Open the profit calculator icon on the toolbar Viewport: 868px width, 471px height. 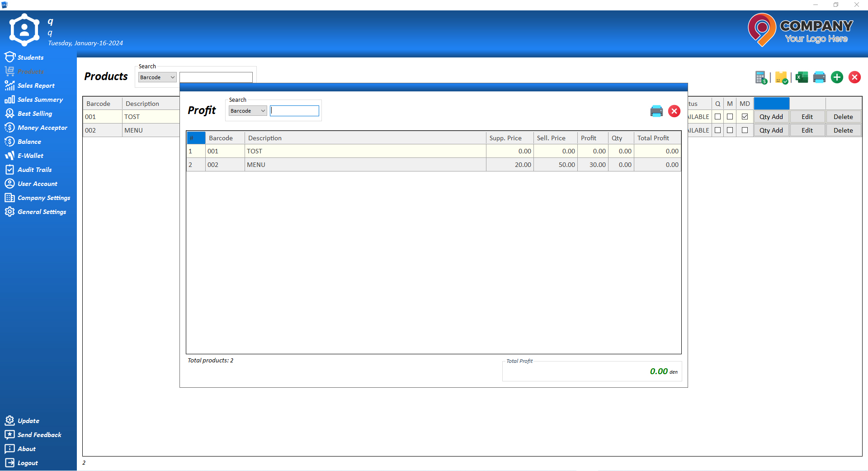point(761,77)
